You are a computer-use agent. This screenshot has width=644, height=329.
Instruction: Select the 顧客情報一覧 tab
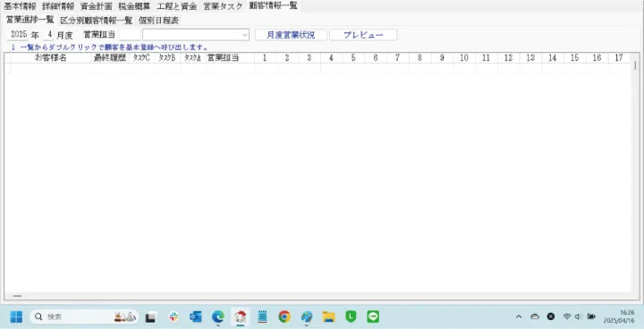point(273,6)
